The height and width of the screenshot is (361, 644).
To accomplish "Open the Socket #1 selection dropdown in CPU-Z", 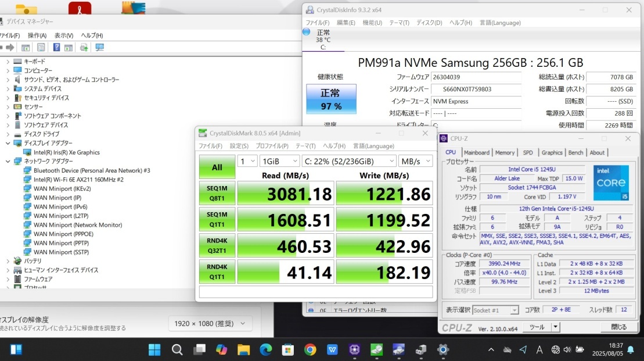I will (495, 310).
